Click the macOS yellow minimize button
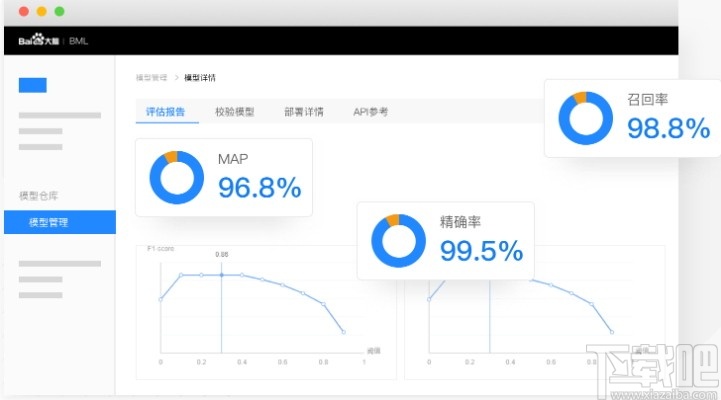The image size is (721, 400). click(x=42, y=11)
